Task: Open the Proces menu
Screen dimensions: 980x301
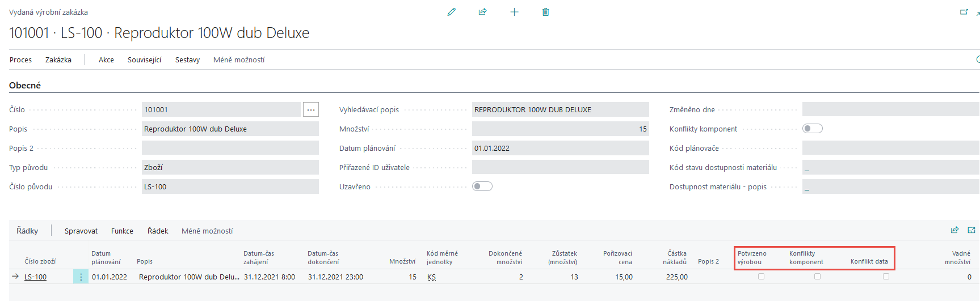Action: (20, 60)
